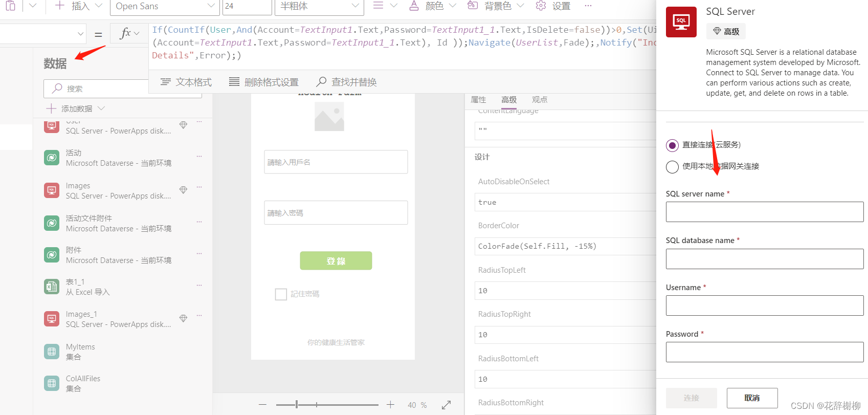868x415 pixels.
Task: Click the Password input field
Action: pos(765,352)
